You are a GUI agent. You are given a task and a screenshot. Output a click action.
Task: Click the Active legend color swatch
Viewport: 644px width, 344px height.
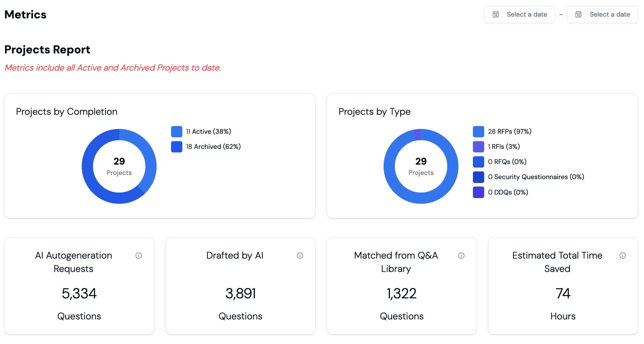pyautogui.click(x=177, y=132)
